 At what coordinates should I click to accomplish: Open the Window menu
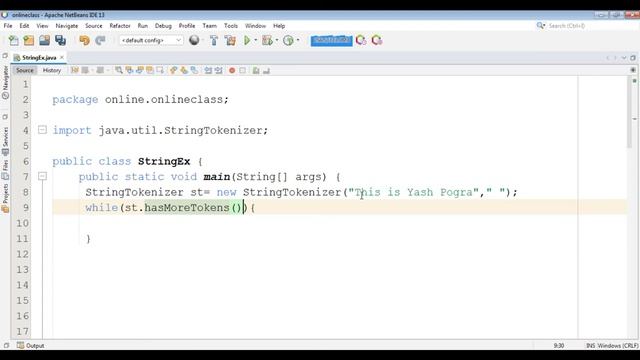255,26
